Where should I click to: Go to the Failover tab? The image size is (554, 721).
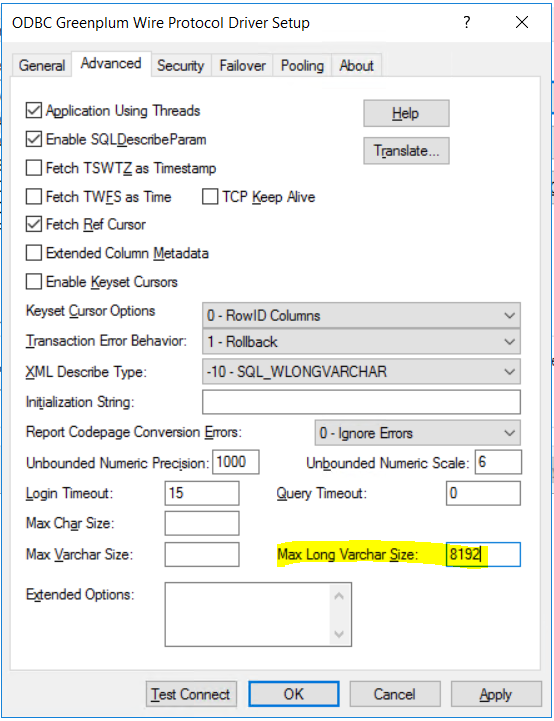pyautogui.click(x=242, y=65)
